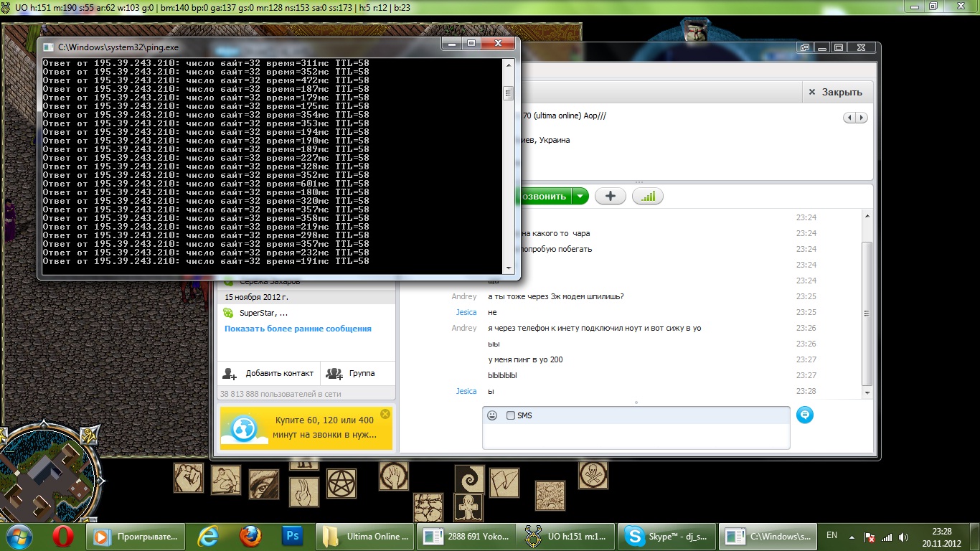The width and height of the screenshot is (980, 551).
Task: Click the signal bars tray icon
Action: pos(887,537)
